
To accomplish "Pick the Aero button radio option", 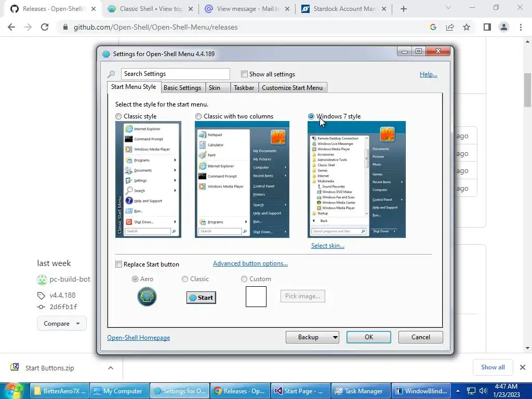I will click(x=135, y=279).
